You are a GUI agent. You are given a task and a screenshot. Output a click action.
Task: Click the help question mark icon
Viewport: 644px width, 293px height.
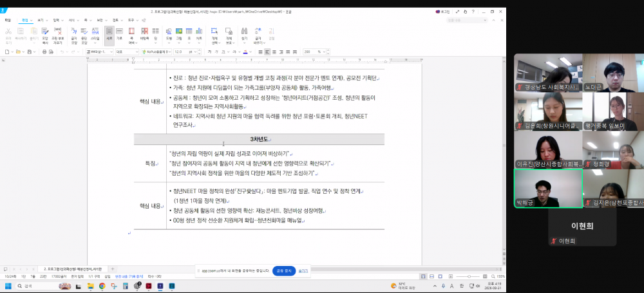pyautogui.click(x=473, y=12)
